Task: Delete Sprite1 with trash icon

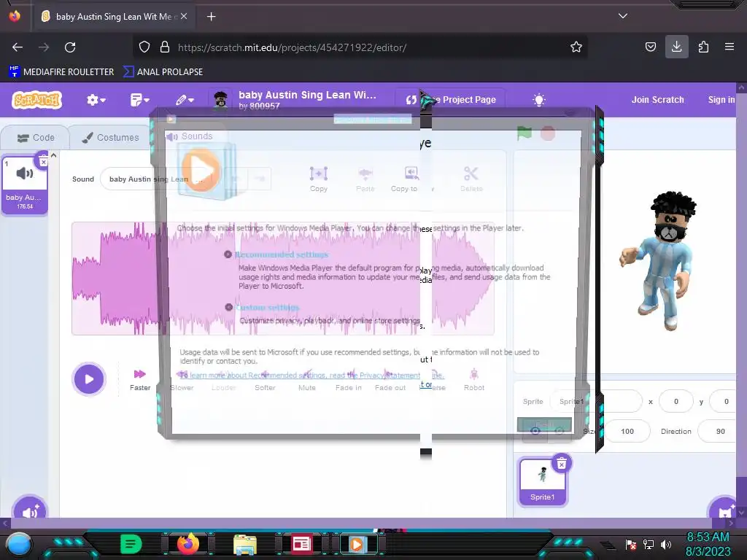Action: pyautogui.click(x=562, y=463)
